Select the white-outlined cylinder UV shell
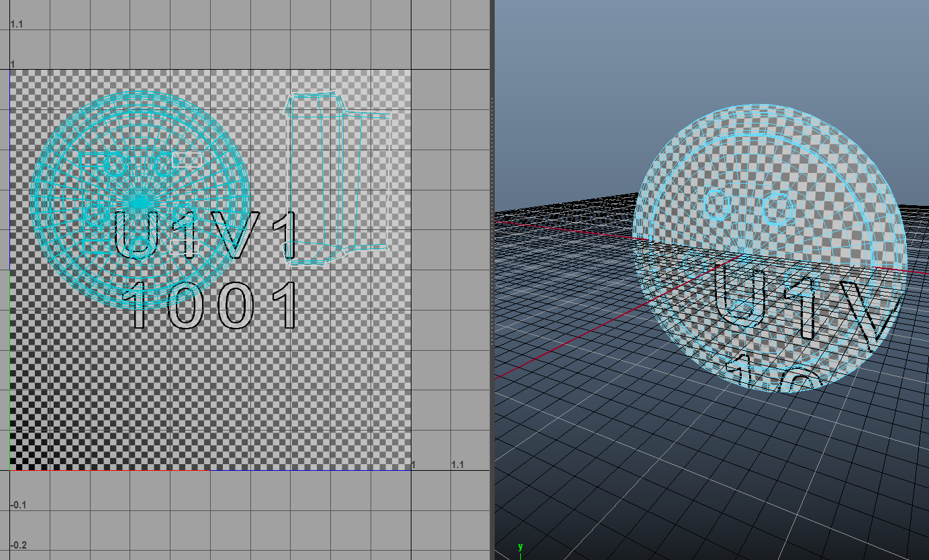Screen dimensions: 929x560 [x=338, y=179]
